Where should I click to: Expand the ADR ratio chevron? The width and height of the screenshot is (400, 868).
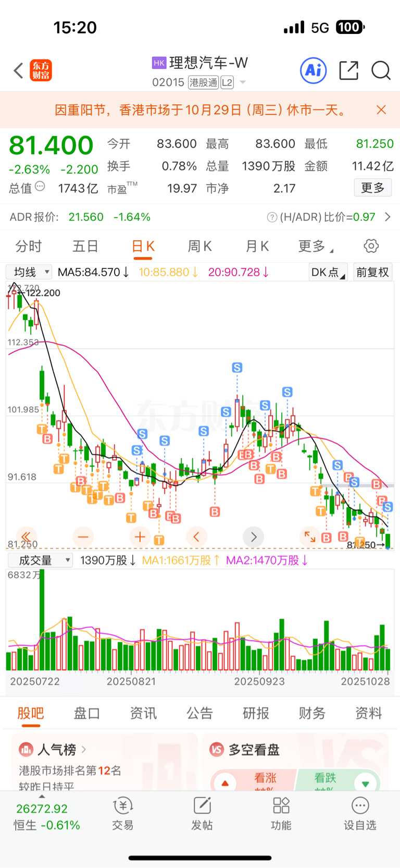click(x=387, y=217)
